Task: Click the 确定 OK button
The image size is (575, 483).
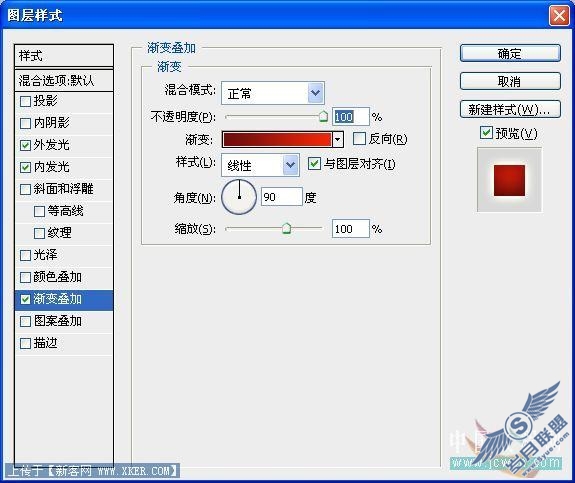Action: point(510,54)
